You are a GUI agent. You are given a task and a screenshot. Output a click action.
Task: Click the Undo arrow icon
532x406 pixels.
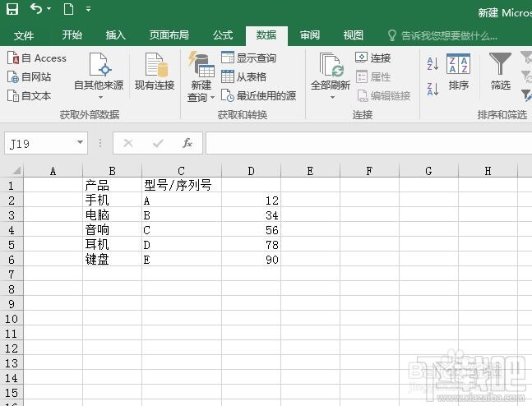(36, 8)
